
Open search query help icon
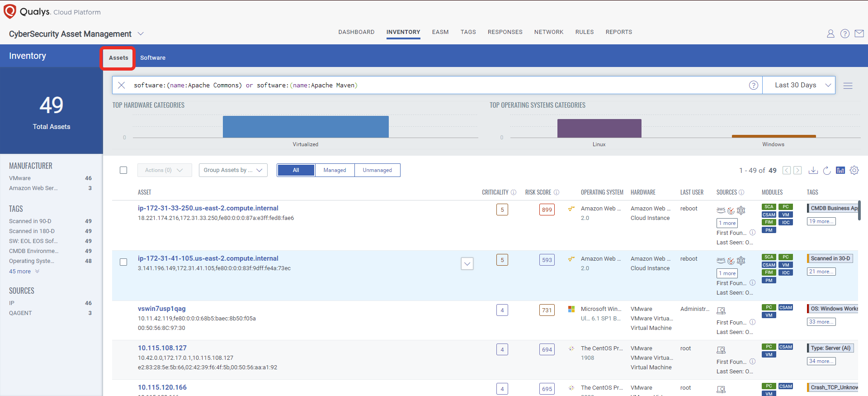[x=754, y=85]
